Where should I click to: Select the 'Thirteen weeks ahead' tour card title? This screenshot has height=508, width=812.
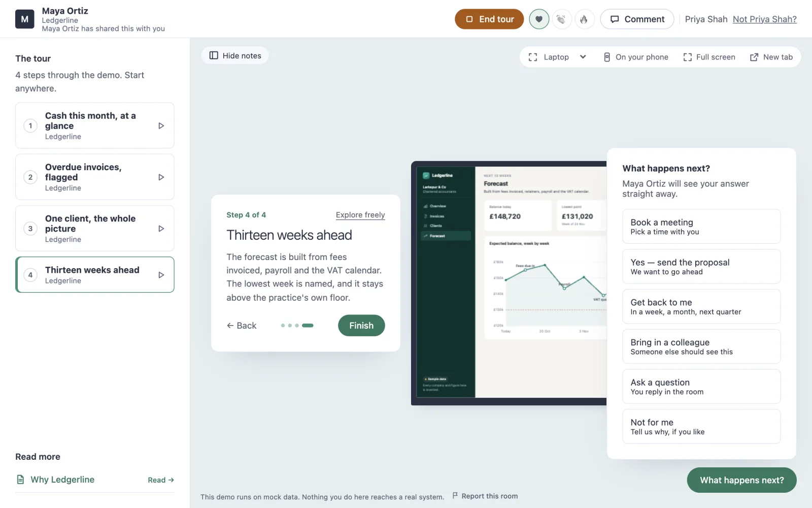coord(92,270)
